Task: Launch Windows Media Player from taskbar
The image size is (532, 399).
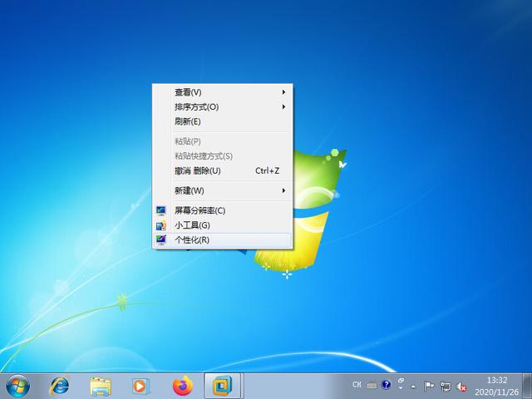Action: [x=140, y=386]
